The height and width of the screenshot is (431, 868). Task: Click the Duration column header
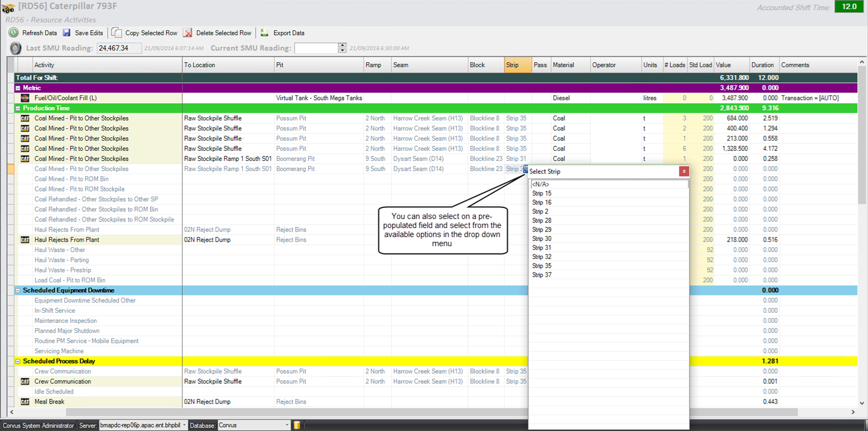coord(764,65)
